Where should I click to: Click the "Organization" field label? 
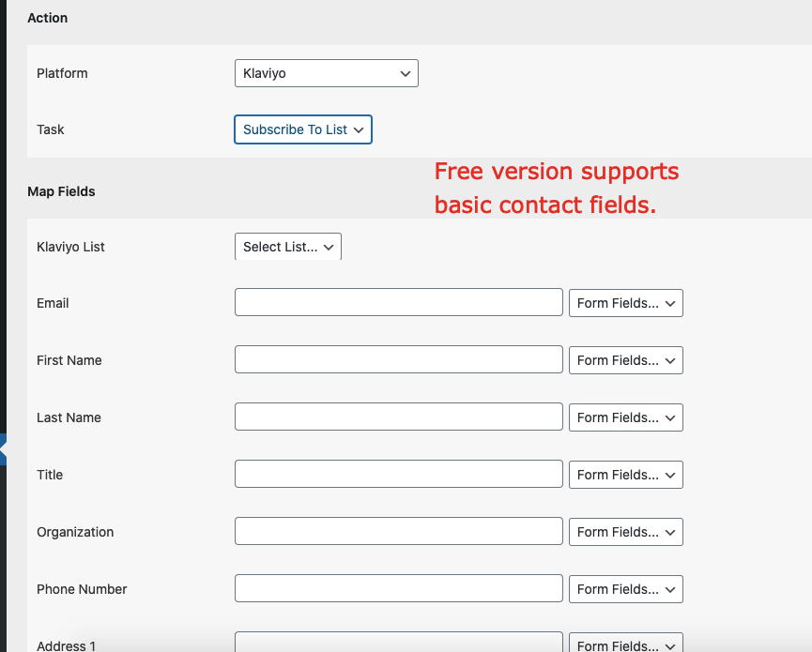click(x=75, y=533)
